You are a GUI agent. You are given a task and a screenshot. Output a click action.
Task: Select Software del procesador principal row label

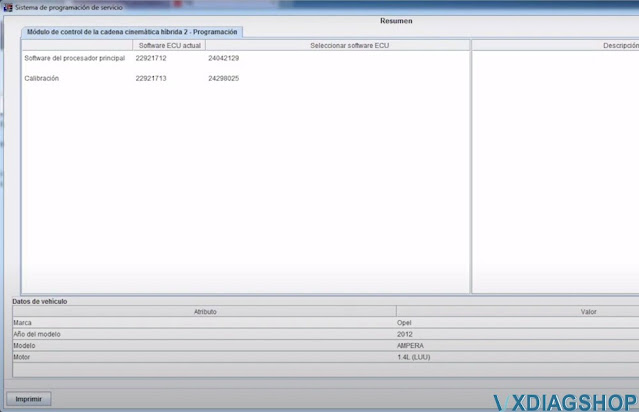[75, 58]
